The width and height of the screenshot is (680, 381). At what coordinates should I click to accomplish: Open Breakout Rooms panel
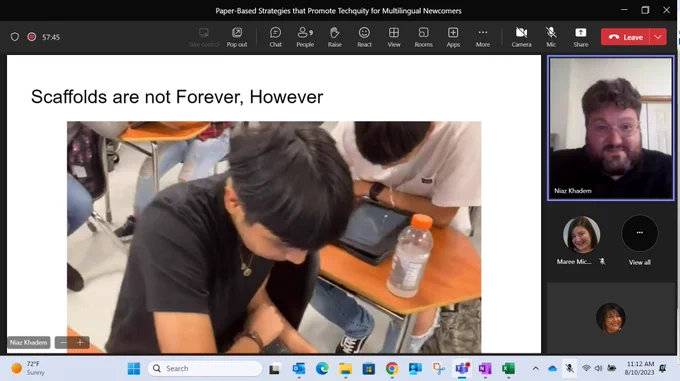(x=423, y=37)
